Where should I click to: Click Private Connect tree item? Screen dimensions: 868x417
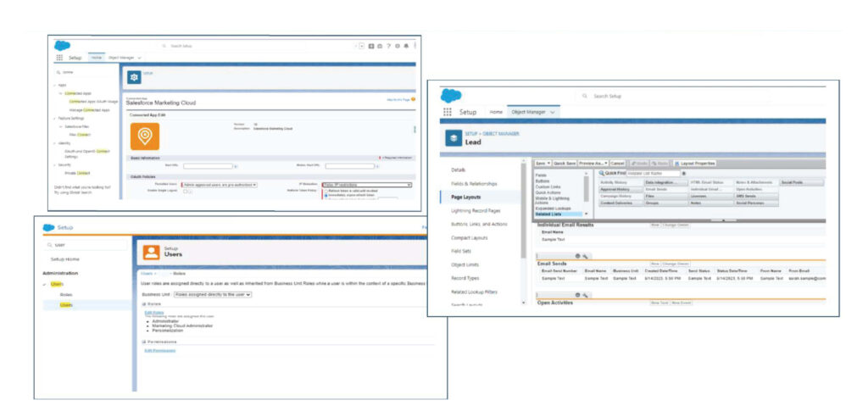(77, 173)
